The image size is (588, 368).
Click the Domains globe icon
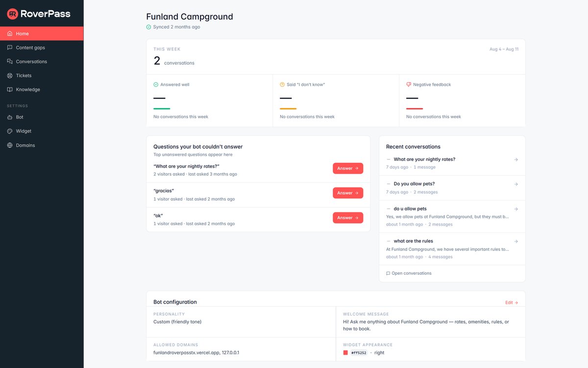(10, 145)
